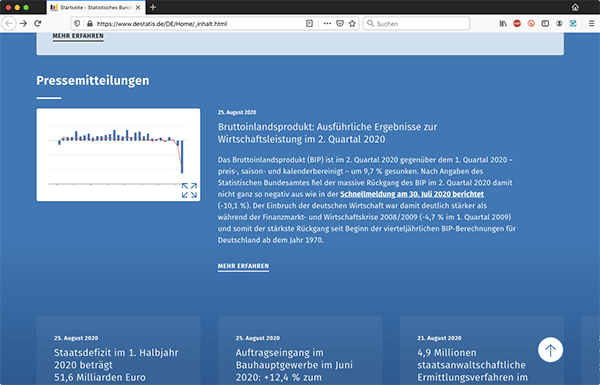Click inside the Suchen search field
The image size is (600, 385).
(416, 23)
